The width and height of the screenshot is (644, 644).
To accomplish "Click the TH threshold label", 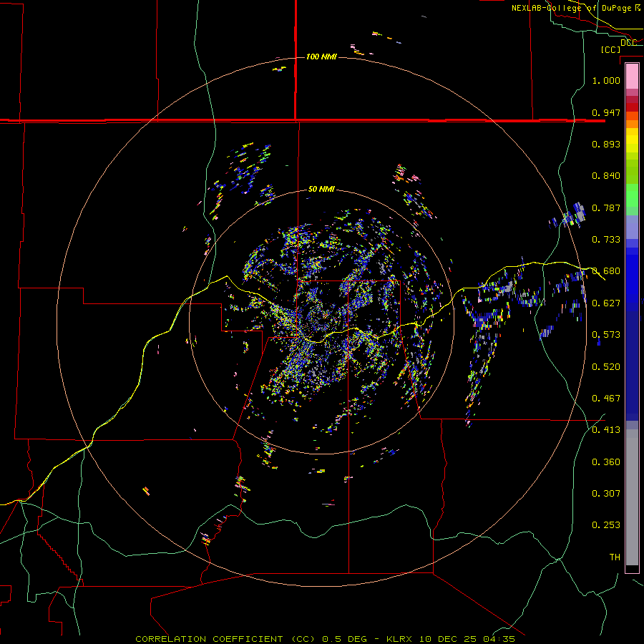I will coord(615,557).
